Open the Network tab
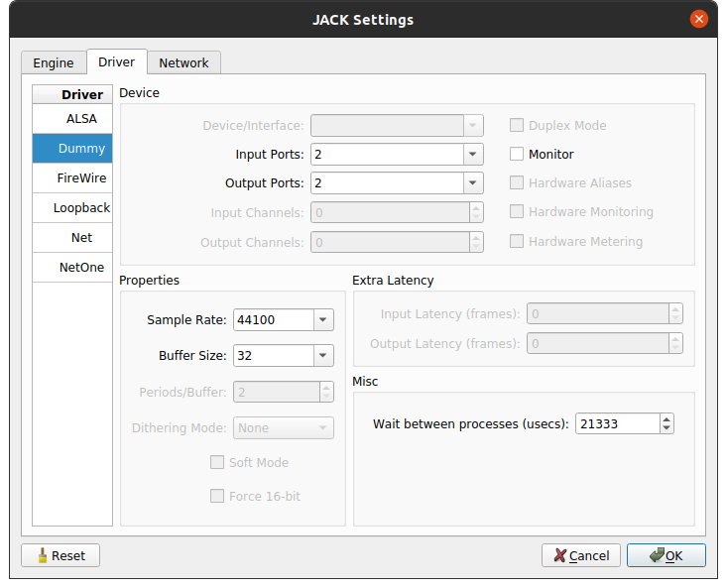This screenshot has width=727, height=588. 183,62
